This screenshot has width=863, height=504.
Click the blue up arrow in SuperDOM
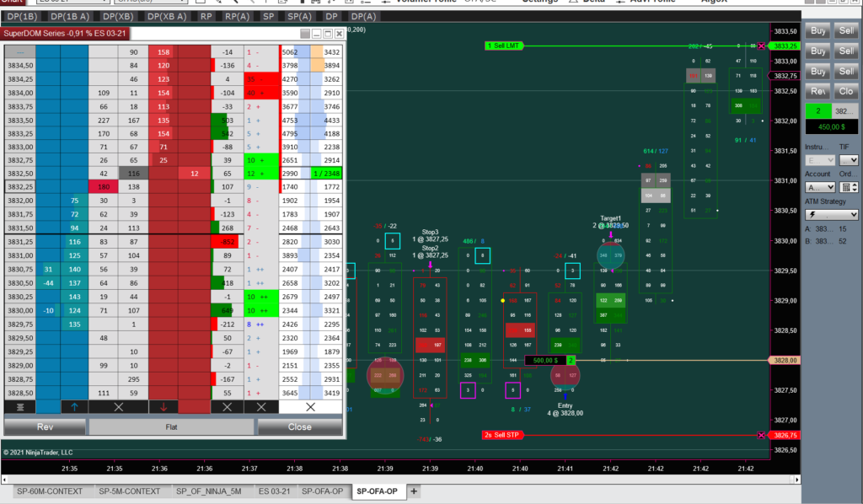74,407
